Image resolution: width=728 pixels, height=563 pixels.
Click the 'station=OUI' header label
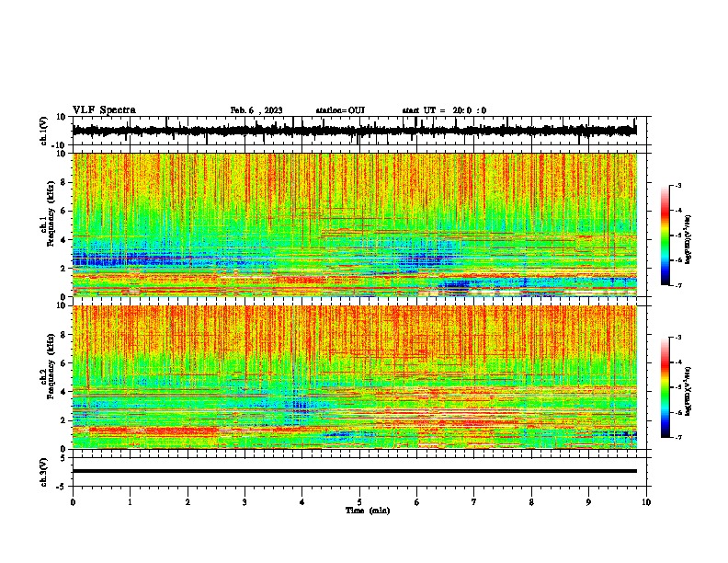(x=340, y=110)
